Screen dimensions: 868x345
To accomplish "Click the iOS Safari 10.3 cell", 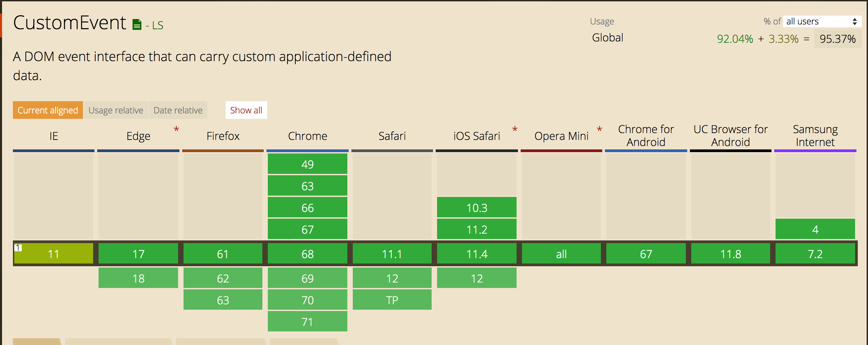I will [476, 207].
